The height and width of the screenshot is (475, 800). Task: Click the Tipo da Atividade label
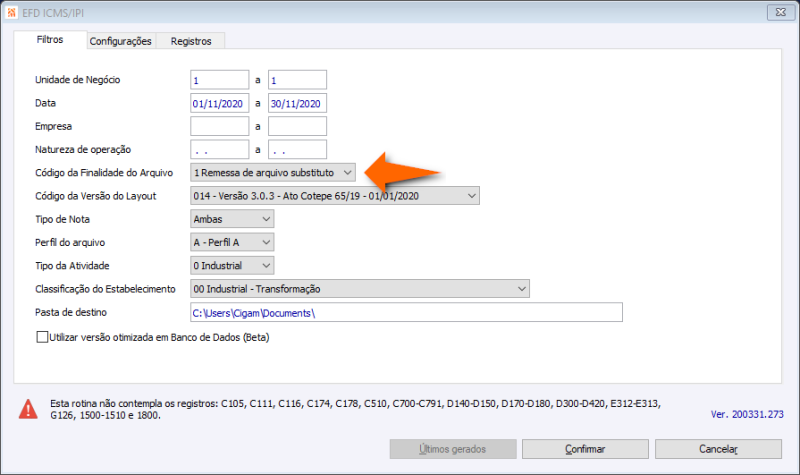72,266
